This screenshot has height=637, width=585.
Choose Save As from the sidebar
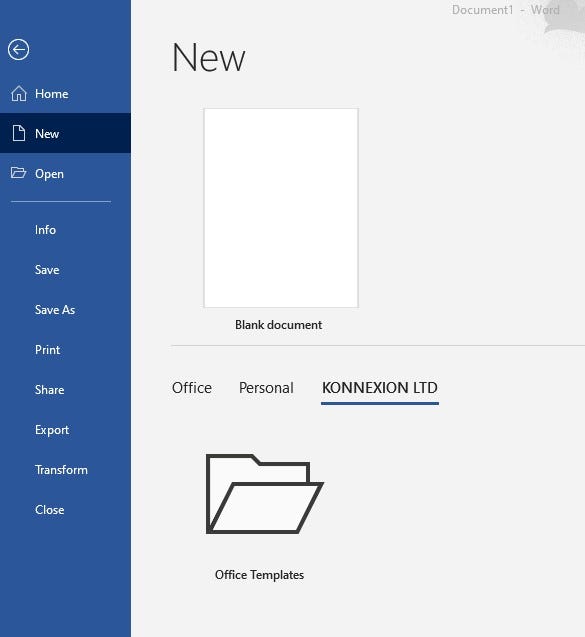click(65, 310)
